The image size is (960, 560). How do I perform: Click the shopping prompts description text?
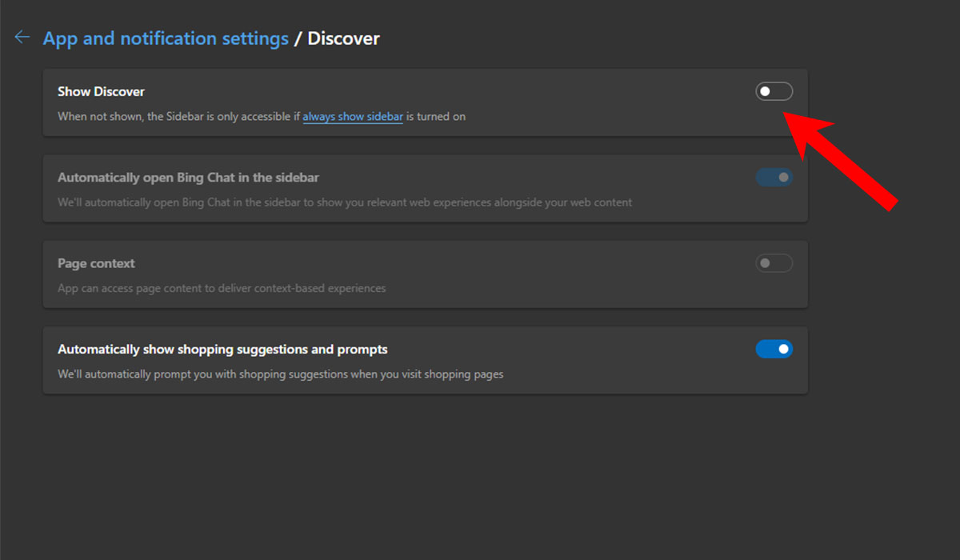(x=280, y=374)
